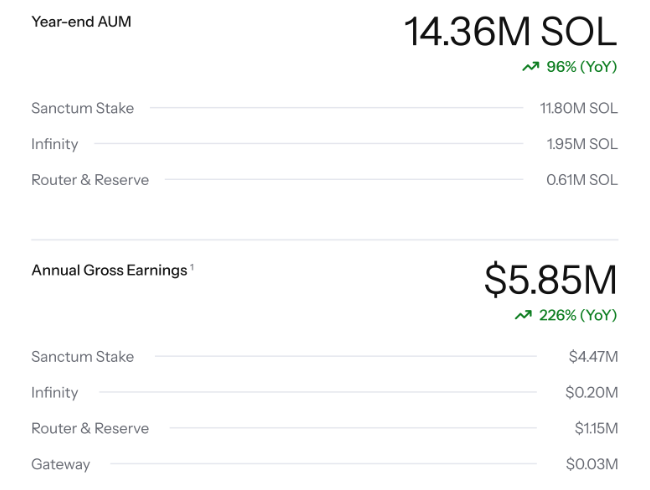Click the $5.85M total earnings figure

click(550, 281)
